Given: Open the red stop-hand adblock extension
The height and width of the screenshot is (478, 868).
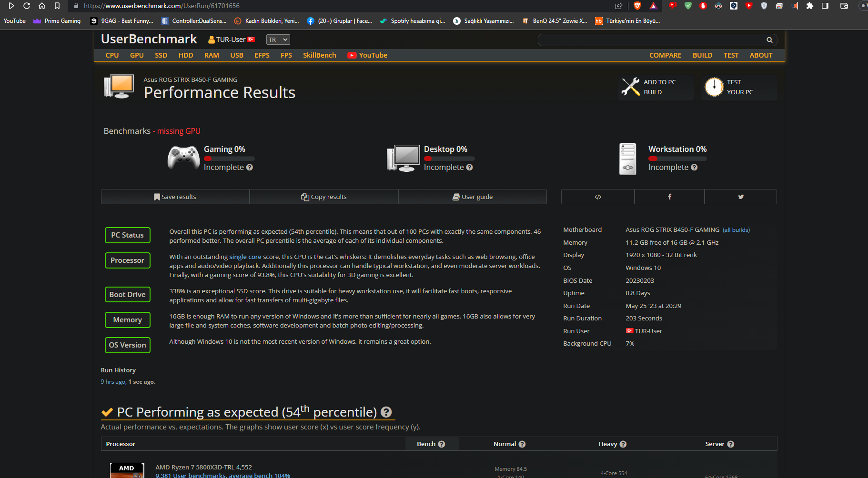Looking at the screenshot, I should 703,6.
